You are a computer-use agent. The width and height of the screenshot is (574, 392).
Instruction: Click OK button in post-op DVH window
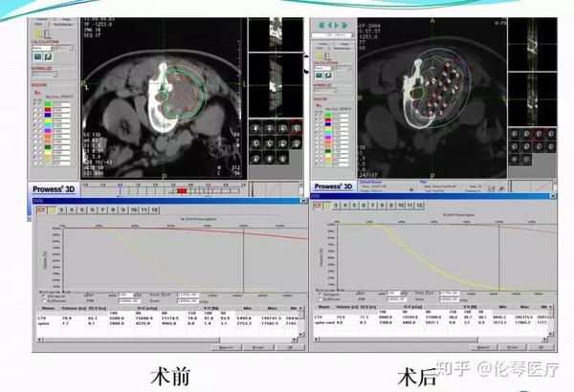[541, 347]
